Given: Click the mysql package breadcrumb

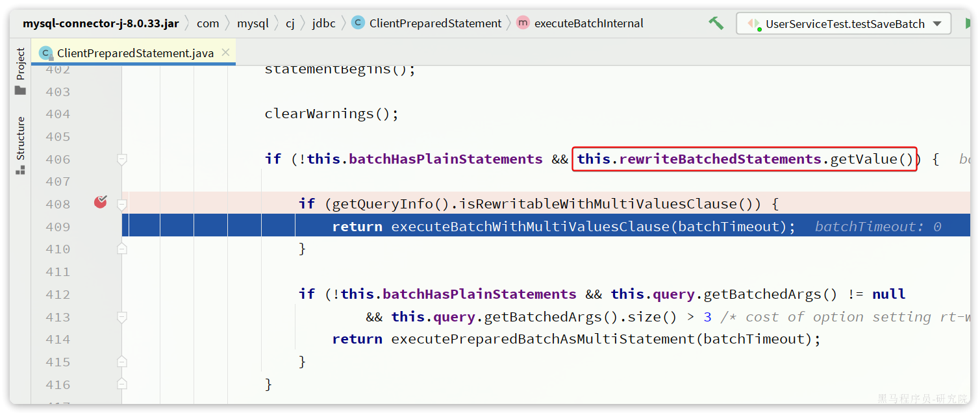Looking at the screenshot, I should (253, 23).
